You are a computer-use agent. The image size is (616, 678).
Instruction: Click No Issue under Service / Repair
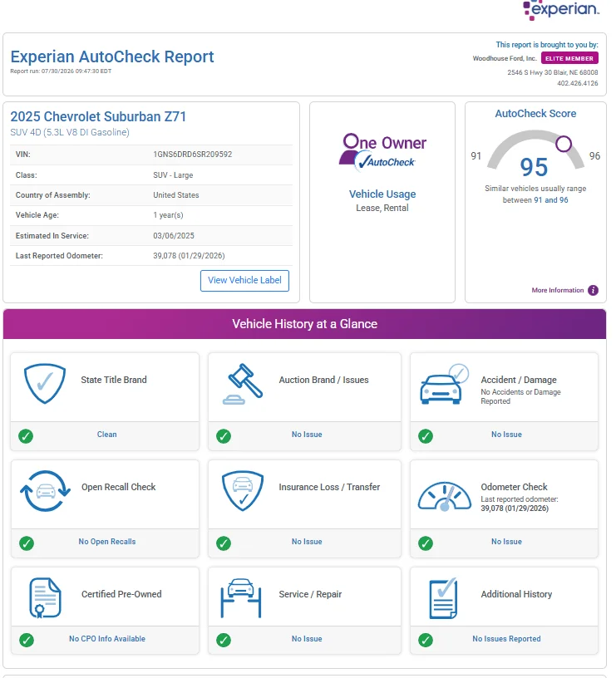point(307,639)
